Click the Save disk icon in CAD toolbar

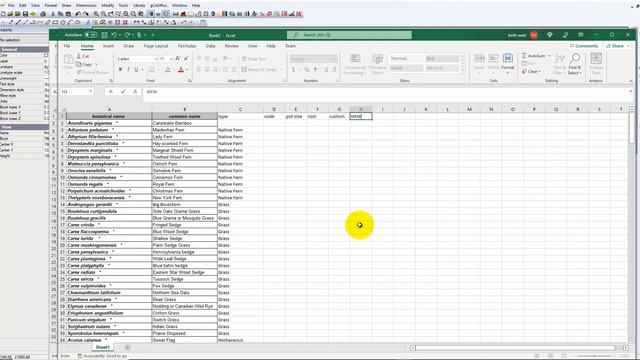point(25,14)
